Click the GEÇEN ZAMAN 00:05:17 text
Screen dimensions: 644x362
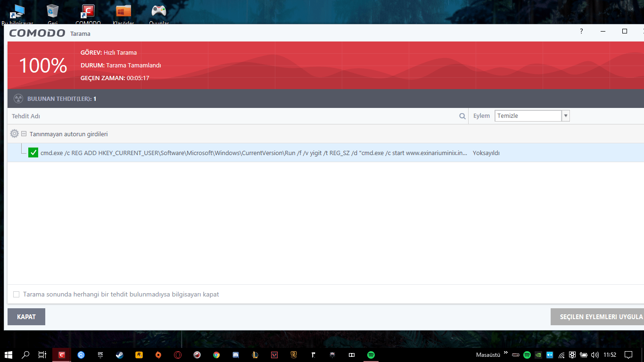pos(115,78)
